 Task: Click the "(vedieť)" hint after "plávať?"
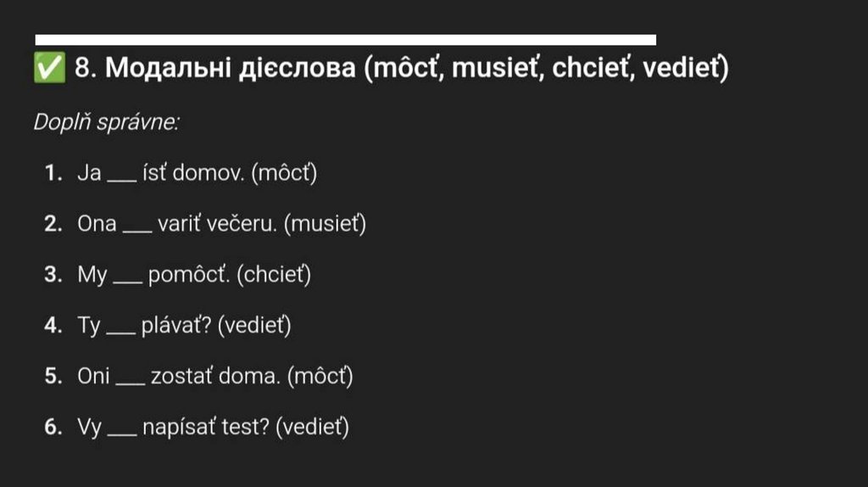coord(254,327)
